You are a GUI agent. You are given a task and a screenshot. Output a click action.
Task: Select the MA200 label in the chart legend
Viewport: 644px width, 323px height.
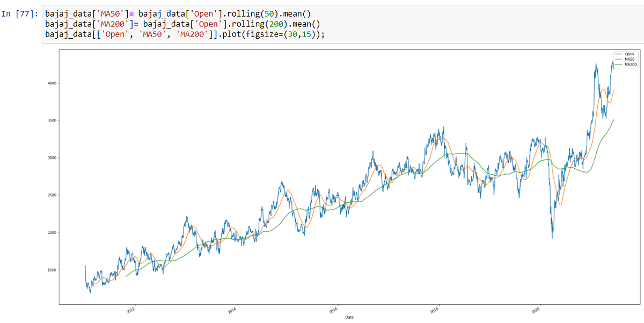click(x=631, y=64)
